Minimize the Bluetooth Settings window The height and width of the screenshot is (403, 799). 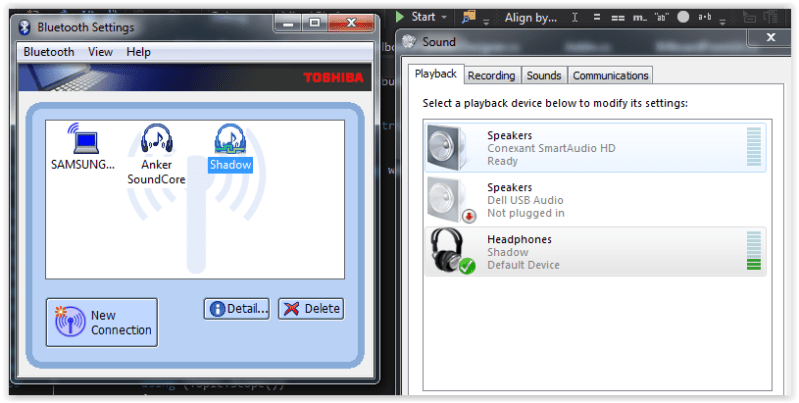click(x=288, y=22)
